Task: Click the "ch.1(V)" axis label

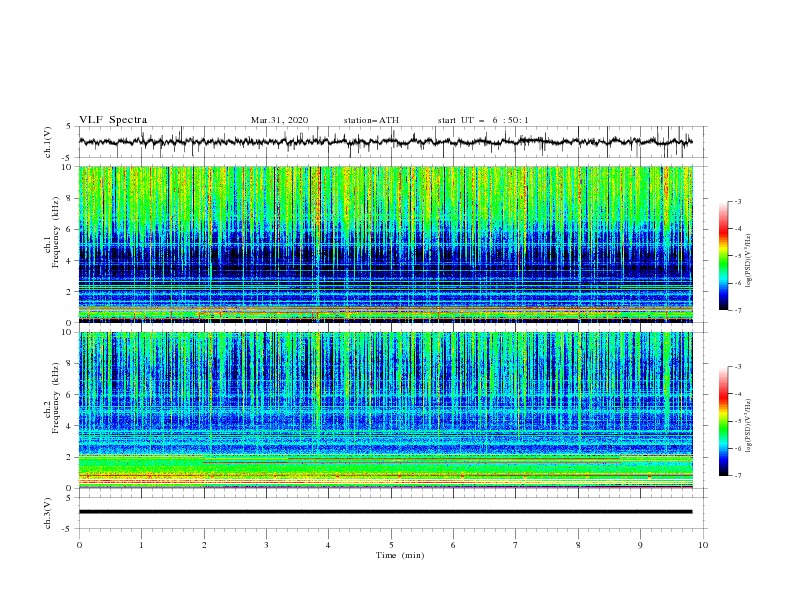Action: click(48, 142)
